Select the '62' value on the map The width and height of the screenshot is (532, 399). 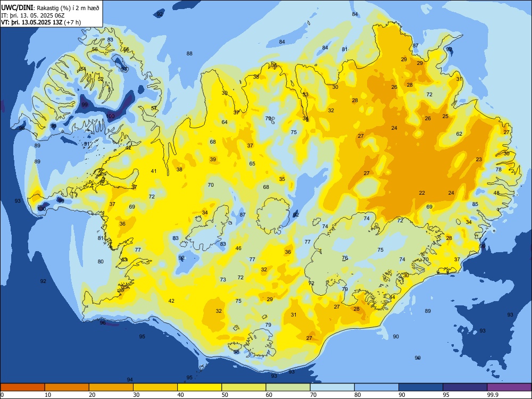coord(459,134)
